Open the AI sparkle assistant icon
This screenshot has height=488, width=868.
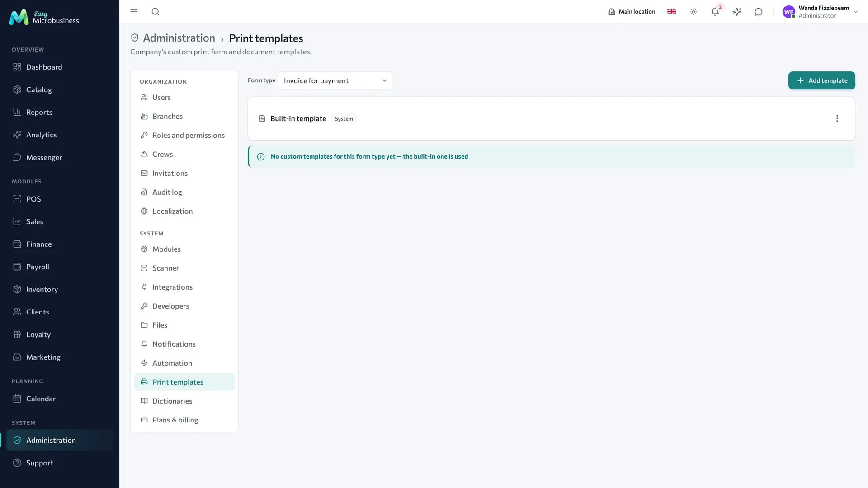pyautogui.click(x=737, y=12)
